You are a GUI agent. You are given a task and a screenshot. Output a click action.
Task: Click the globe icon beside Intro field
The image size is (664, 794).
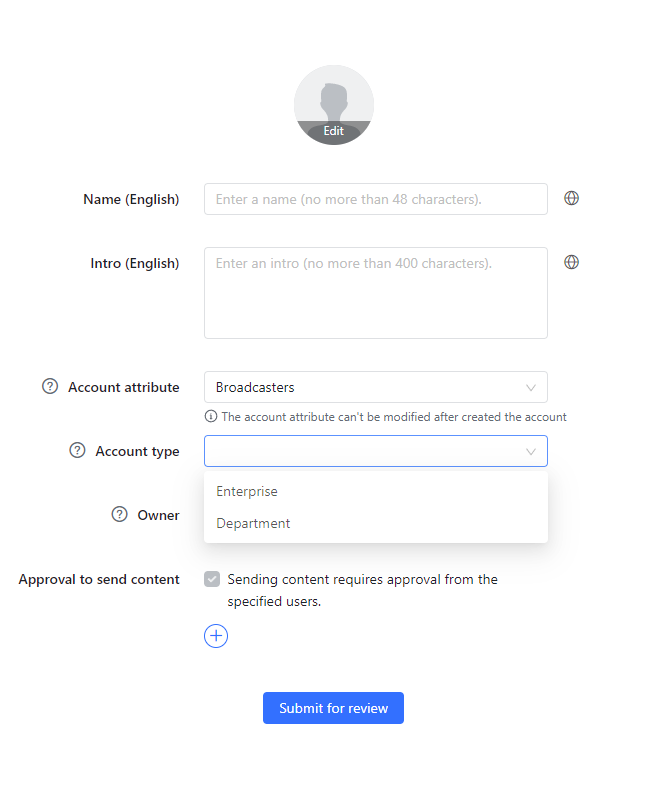pyautogui.click(x=571, y=262)
